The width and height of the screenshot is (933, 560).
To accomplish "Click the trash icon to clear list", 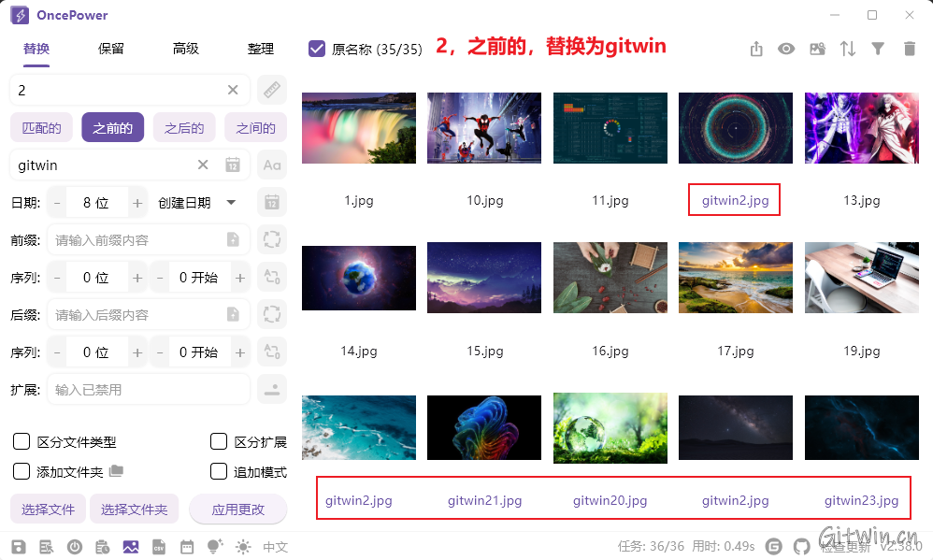I will (909, 49).
